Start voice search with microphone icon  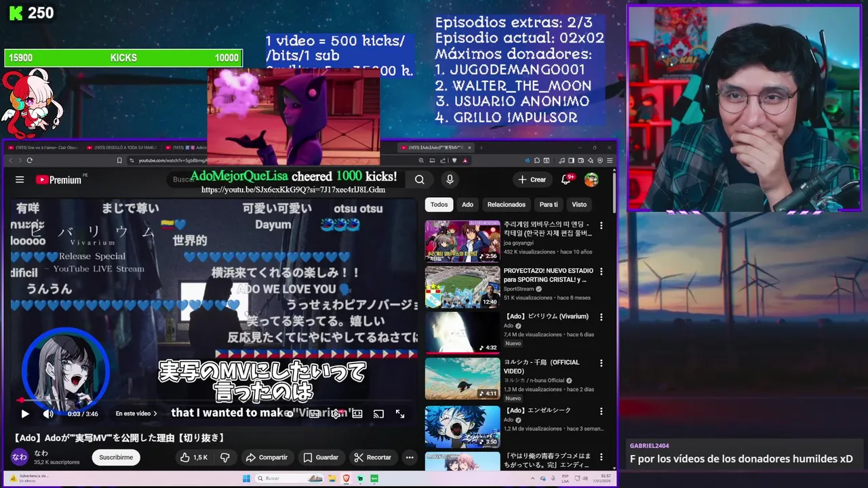(x=449, y=180)
